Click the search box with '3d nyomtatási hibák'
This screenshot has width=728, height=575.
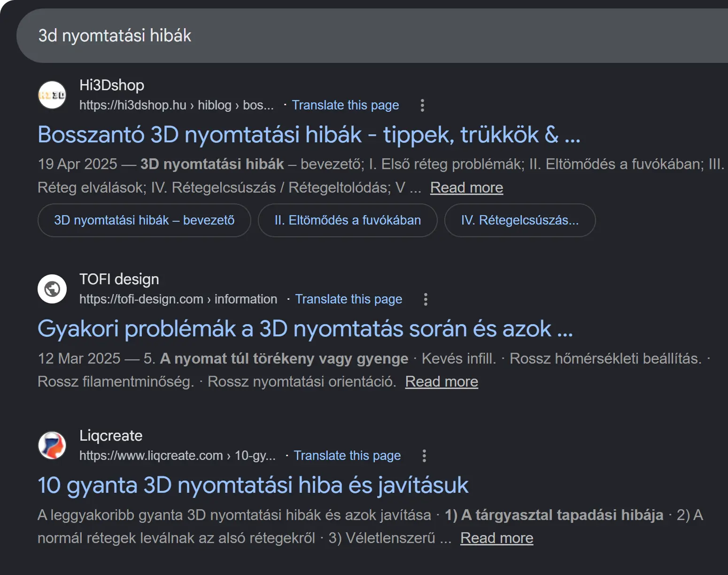(372, 36)
